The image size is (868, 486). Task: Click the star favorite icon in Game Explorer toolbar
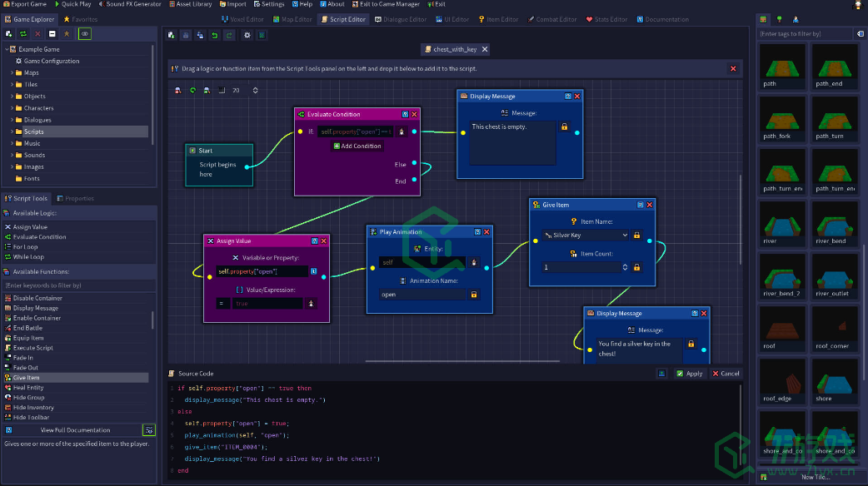[66, 34]
